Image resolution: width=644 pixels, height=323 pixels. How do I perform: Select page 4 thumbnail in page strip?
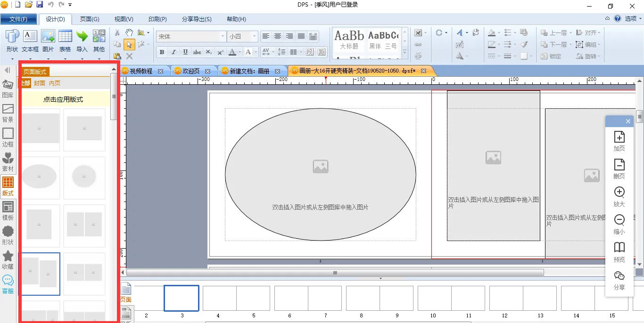(x=220, y=298)
